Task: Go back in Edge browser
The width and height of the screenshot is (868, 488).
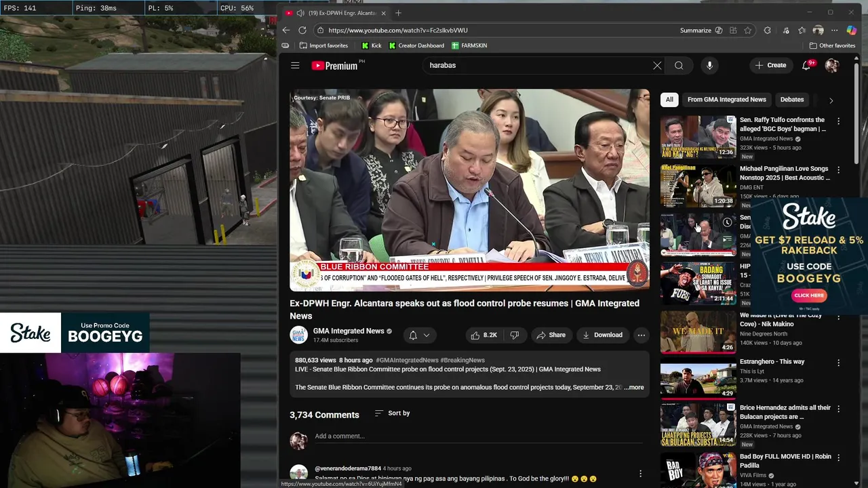Action: pyautogui.click(x=286, y=30)
